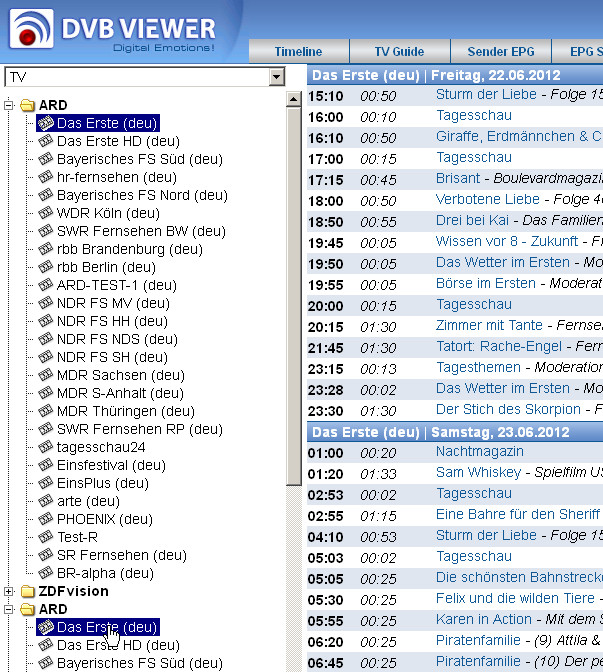The image size is (603, 672).
Task: Click channel icon beside MDR Thüringen (deu)
Action: point(45,411)
